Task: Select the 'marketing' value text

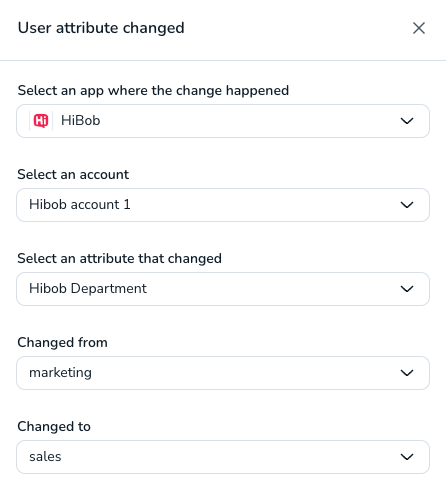Action: (x=60, y=373)
